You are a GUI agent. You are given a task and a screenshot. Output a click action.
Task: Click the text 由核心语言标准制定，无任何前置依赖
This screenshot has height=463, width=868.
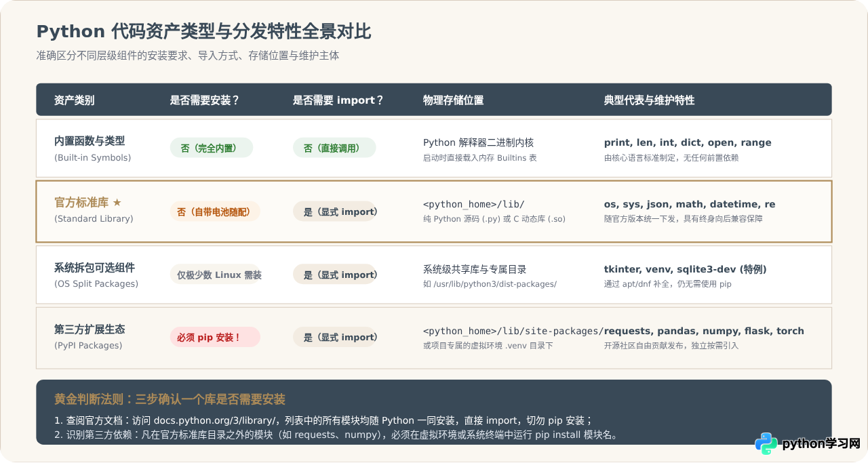(671, 158)
